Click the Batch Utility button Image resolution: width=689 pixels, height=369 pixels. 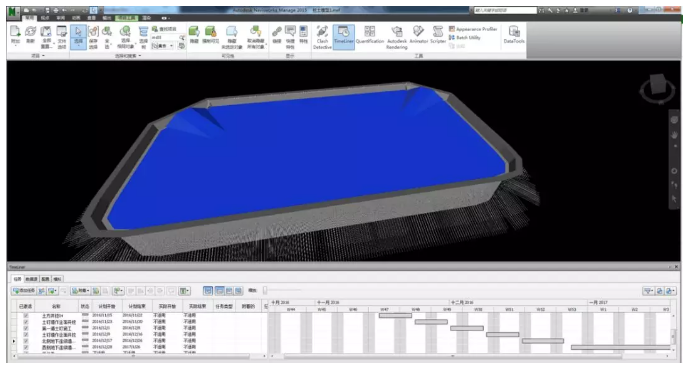pyautogui.click(x=465, y=38)
